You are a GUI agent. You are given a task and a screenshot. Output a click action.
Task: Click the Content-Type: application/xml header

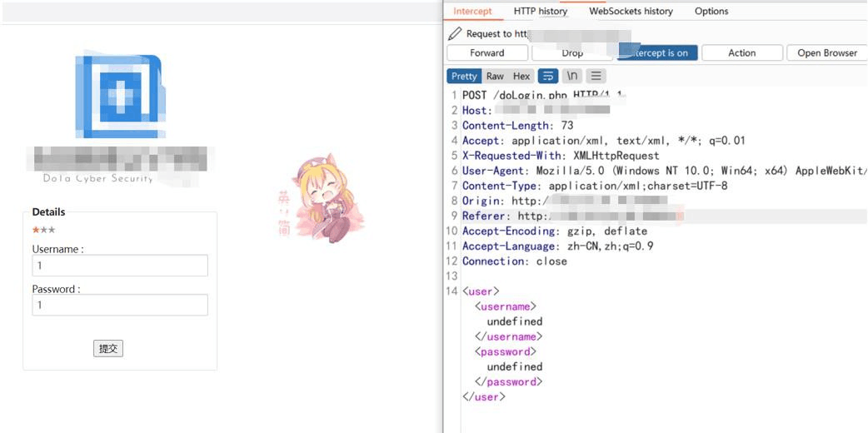[x=595, y=186]
